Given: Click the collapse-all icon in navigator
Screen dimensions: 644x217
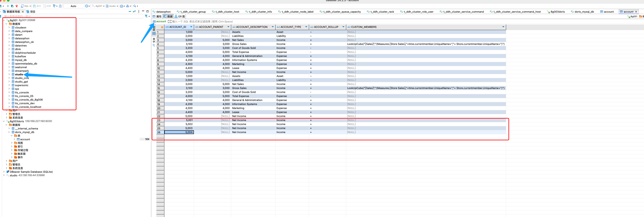Looking at the screenshot, I should (130, 11).
